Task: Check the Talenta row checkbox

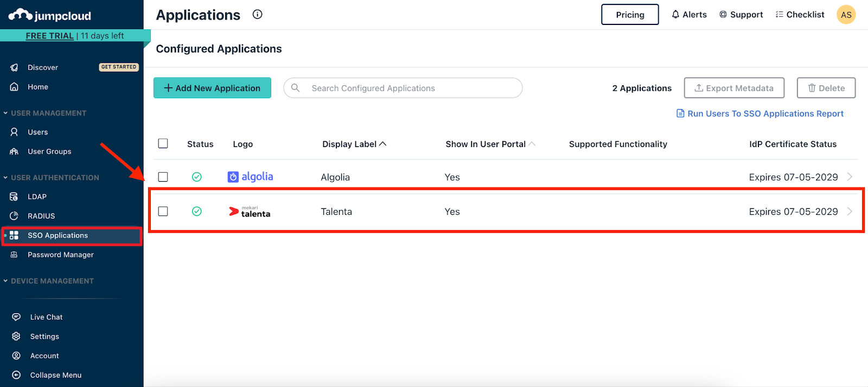Action: 163,211
